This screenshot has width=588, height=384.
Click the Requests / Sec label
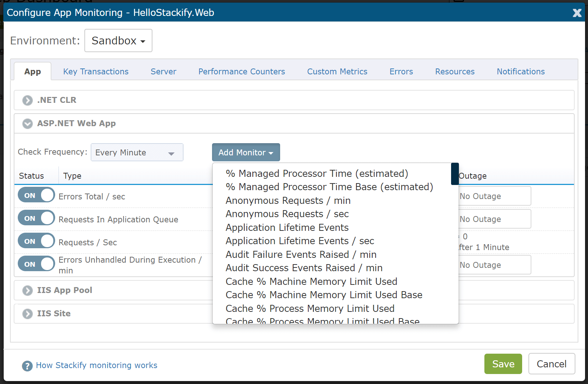[x=88, y=243]
